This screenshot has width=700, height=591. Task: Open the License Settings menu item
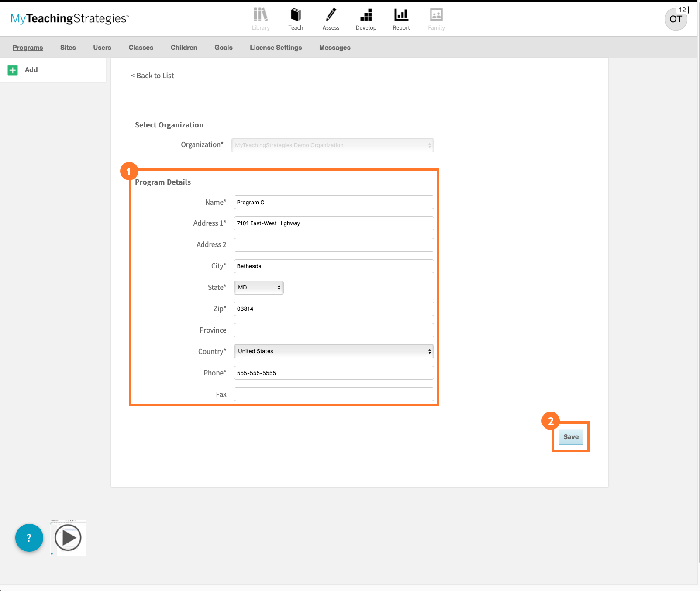tap(276, 48)
